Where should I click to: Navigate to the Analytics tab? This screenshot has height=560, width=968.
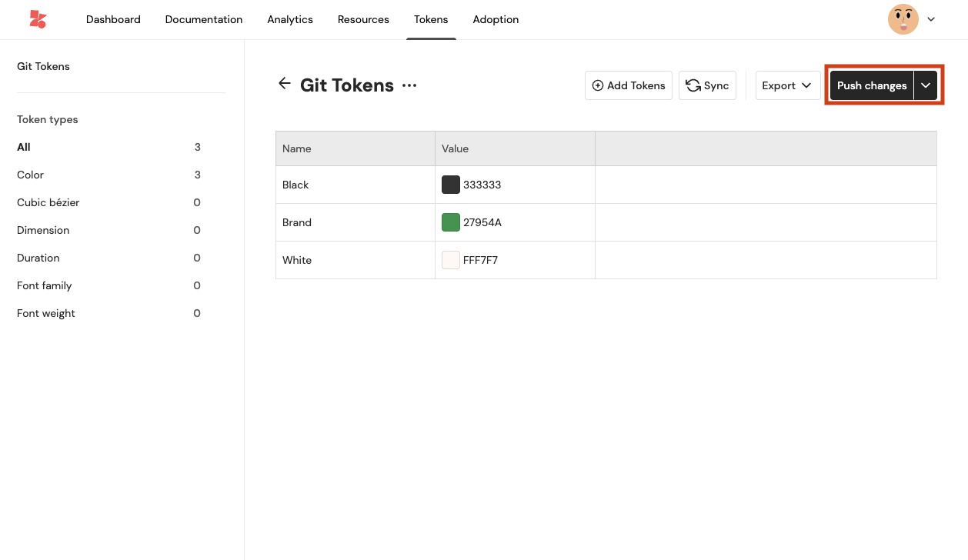(x=290, y=19)
